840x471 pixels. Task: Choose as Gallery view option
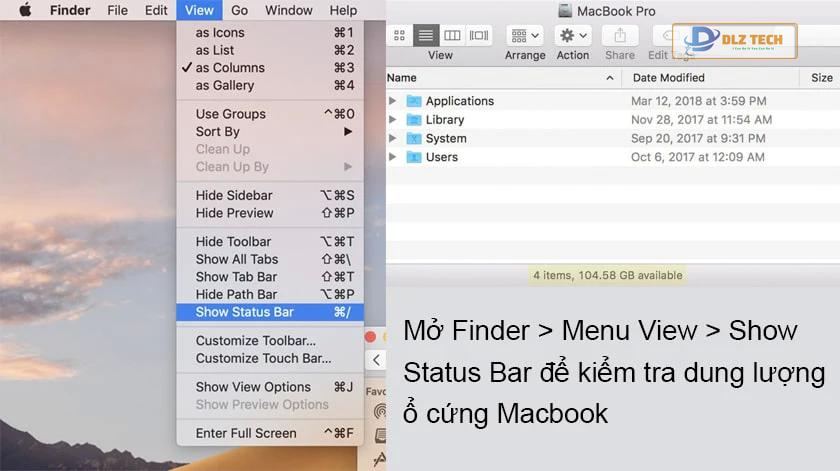(x=270, y=86)
